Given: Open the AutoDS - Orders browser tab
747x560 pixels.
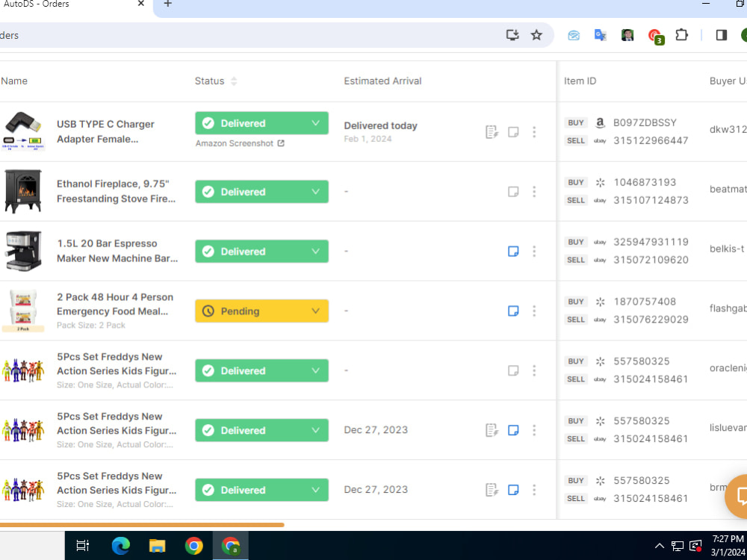Looking at the screenshot, I should pos(72,4).
